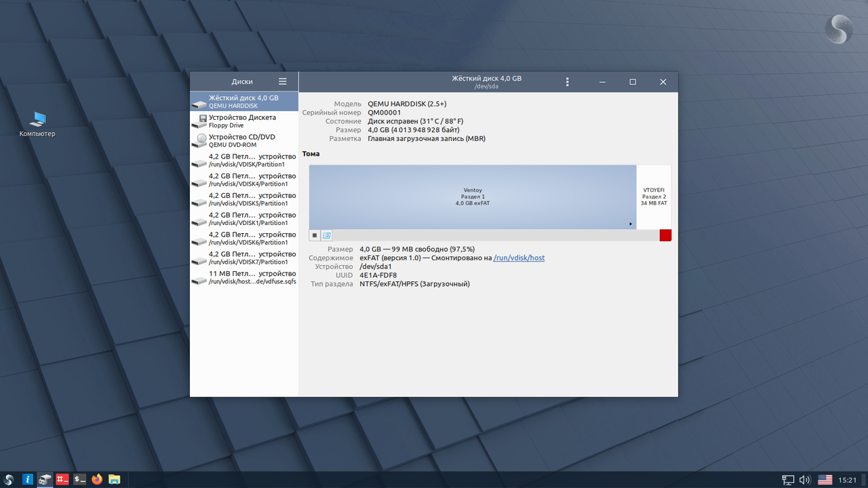Screen dimensions: 868x488
Task: Click the 15:21 clock in the tray
Action: pos(847,480)
